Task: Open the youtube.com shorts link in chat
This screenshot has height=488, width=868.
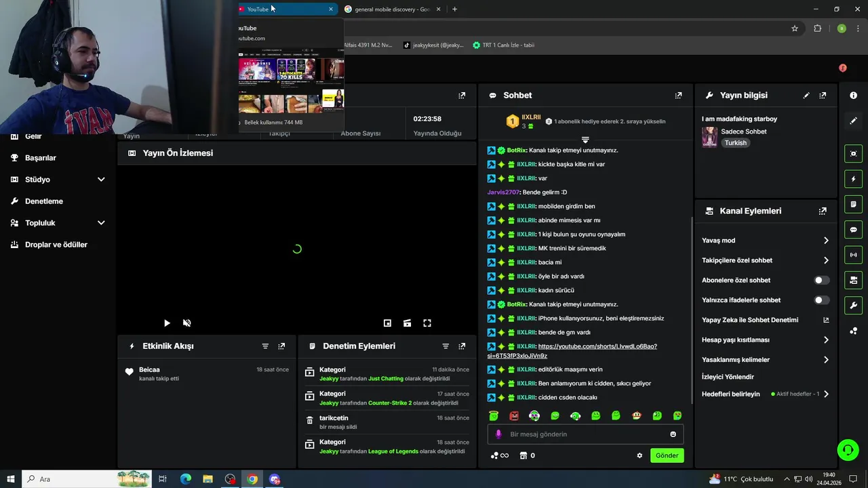Action: tap(572, 351)
